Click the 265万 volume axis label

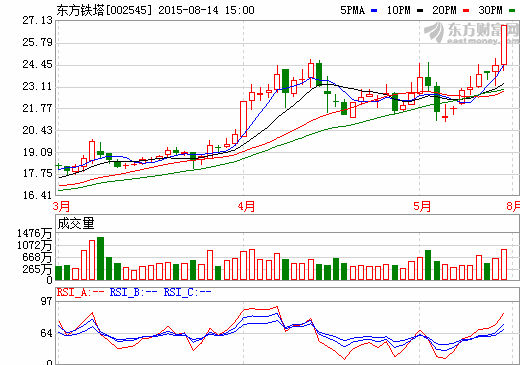37,269
